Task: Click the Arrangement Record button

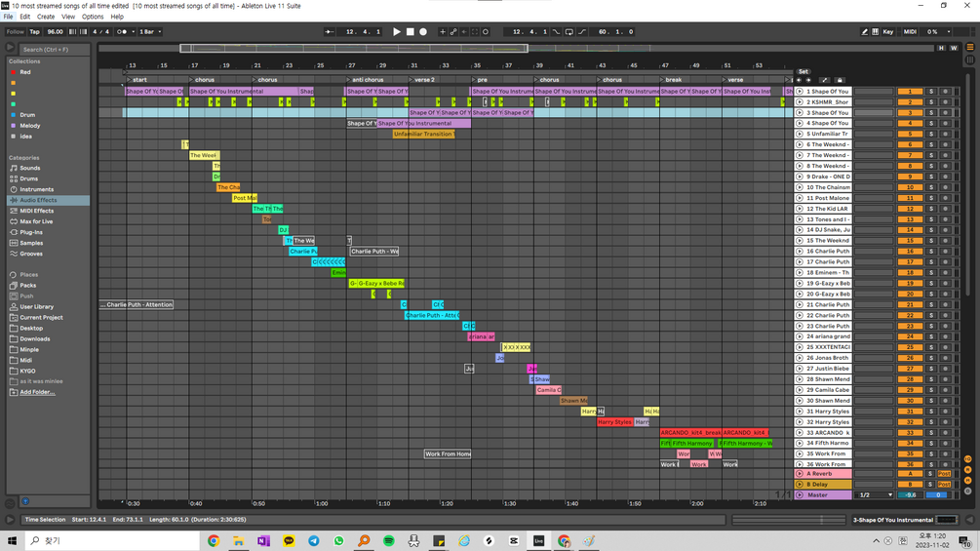Action: click(423, 31)
